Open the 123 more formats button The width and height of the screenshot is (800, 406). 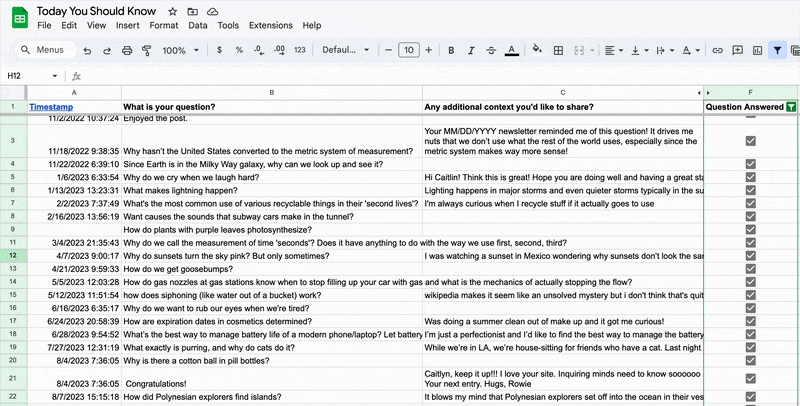300,50
